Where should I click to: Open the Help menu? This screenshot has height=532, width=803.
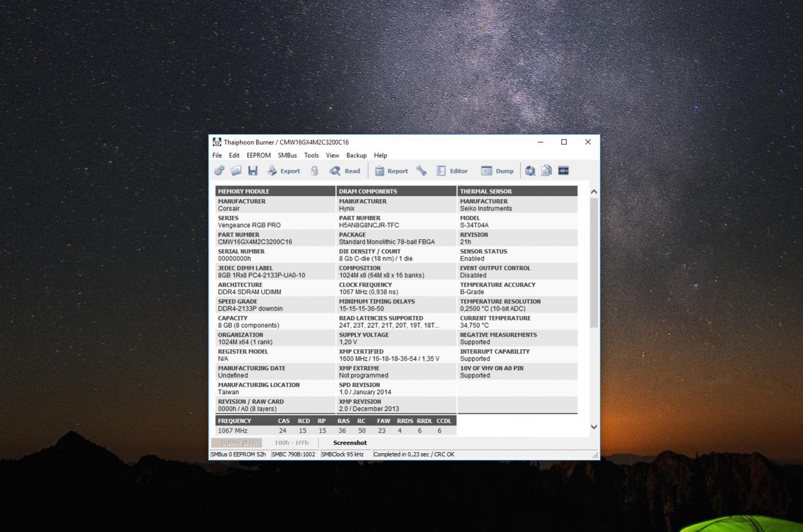coord(381,155)
